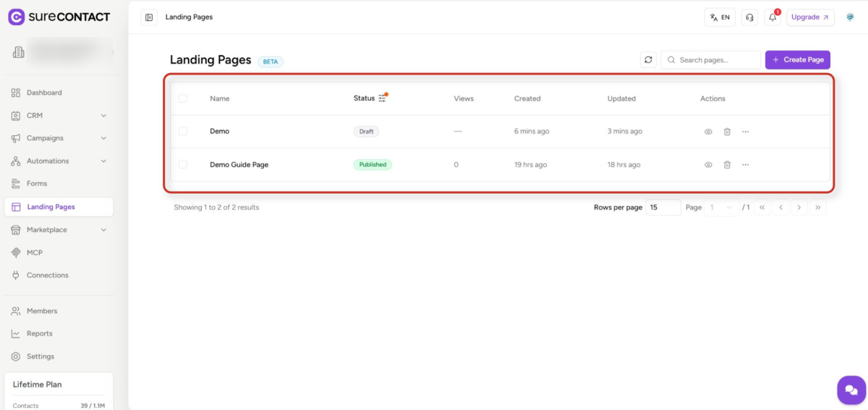Delete Demo Guide Page with trash icon
The width and height of the screenshot is (868, 410).
click(727, 165)
